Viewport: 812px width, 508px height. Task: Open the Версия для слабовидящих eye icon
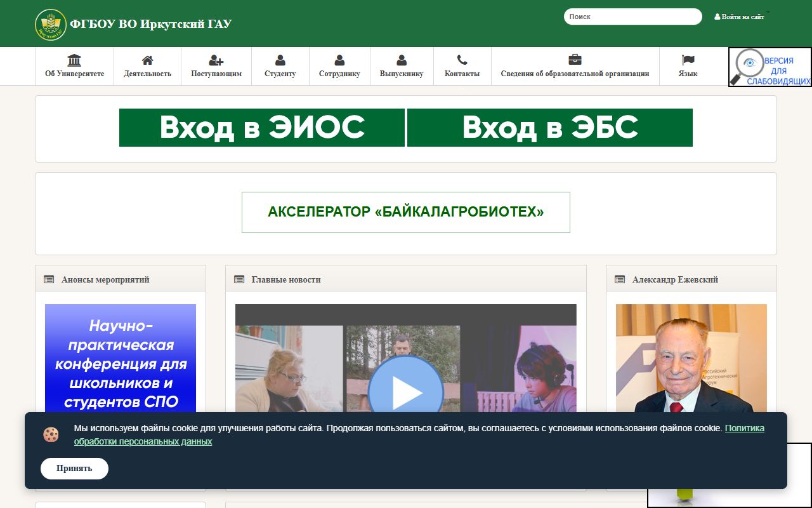pyautogui.click(x=770, y=67)
